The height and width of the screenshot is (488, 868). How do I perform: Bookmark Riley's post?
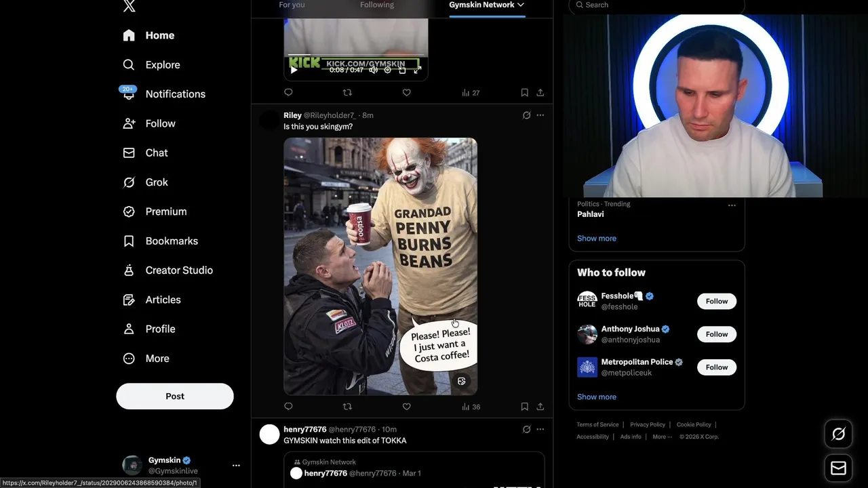[524, 407]
